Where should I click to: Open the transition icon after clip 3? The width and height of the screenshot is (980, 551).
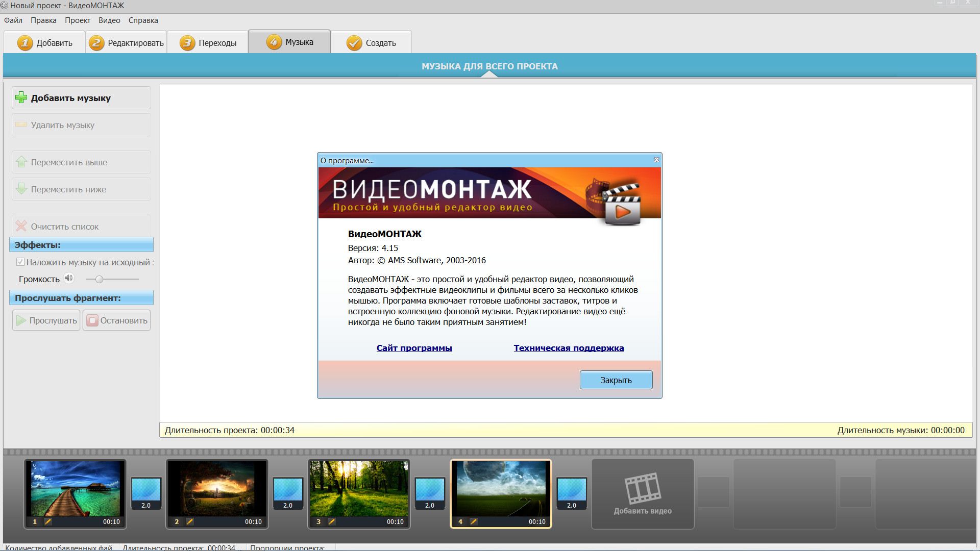pos(430,493)
